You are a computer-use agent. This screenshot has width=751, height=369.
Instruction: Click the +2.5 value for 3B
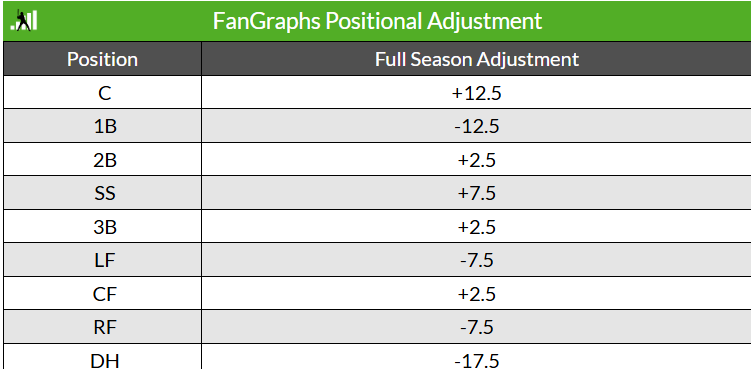477,227
